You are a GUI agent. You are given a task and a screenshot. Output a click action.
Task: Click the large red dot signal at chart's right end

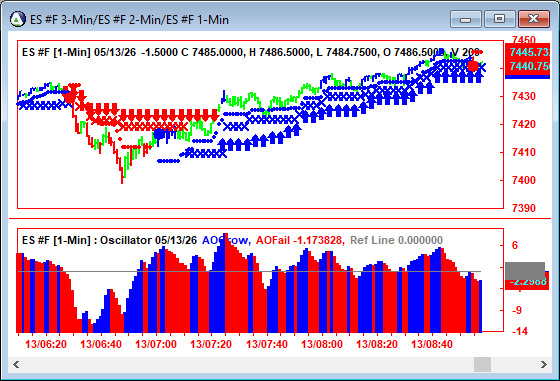click(x=473, y=66)
